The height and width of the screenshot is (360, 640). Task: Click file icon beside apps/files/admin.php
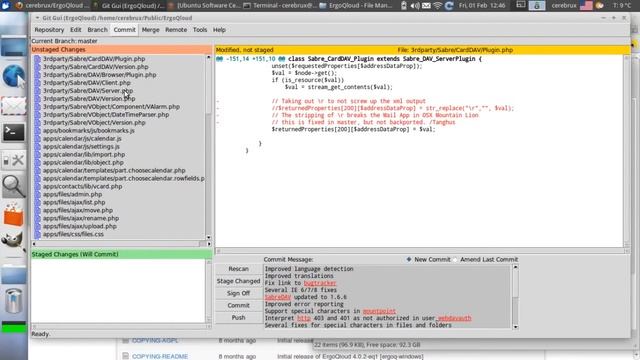pos(38,194)
